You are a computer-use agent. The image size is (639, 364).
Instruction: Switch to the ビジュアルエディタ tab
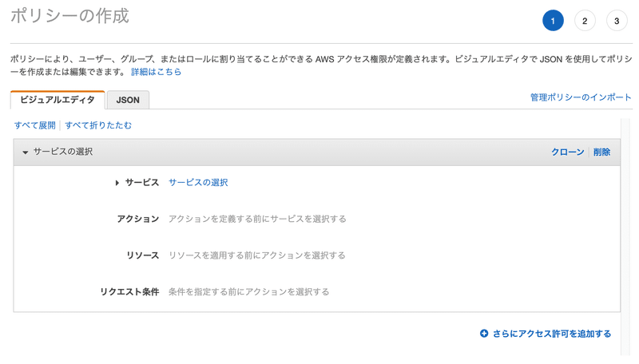coord(58,100)
